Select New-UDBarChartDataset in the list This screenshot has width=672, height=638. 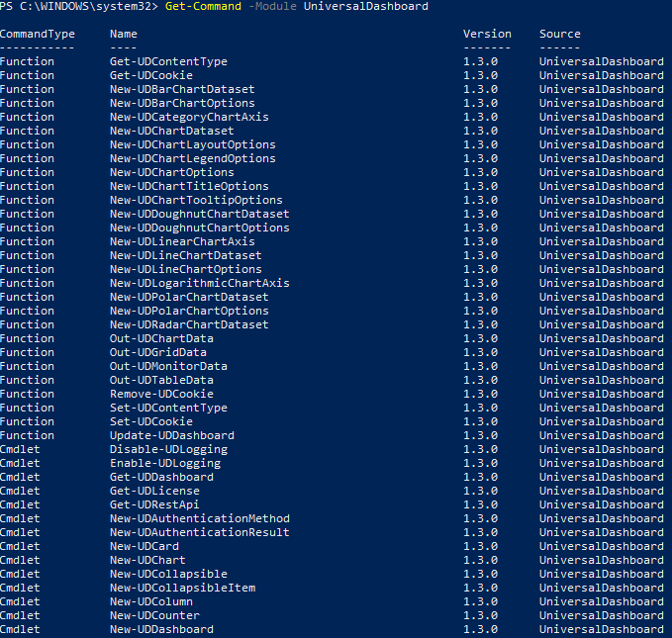coord(182,89)
